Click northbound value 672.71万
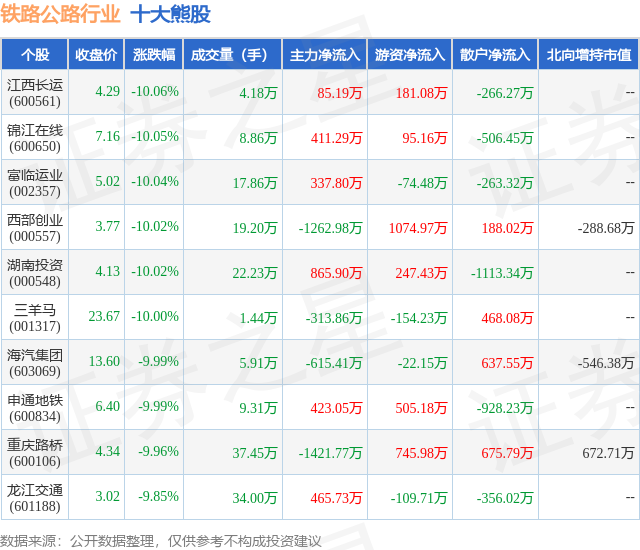640x550 pixels. tap(608, 453)
